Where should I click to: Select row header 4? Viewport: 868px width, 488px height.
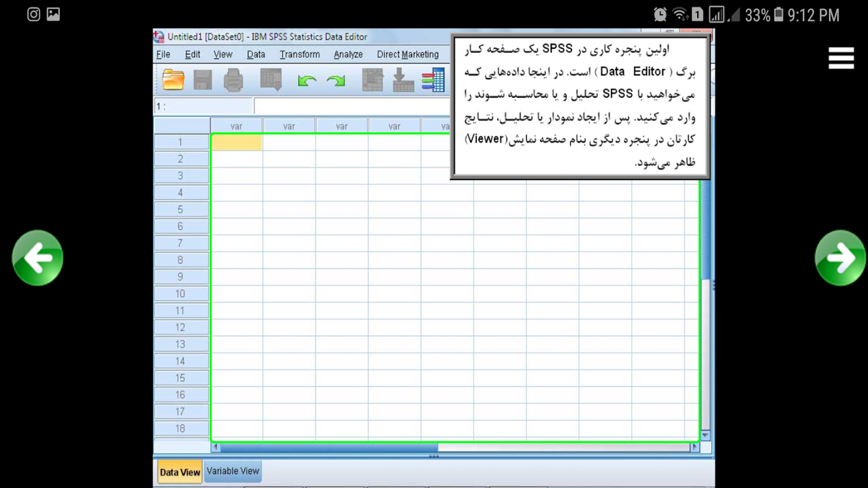pyautogui.click(x=181, y=193)
